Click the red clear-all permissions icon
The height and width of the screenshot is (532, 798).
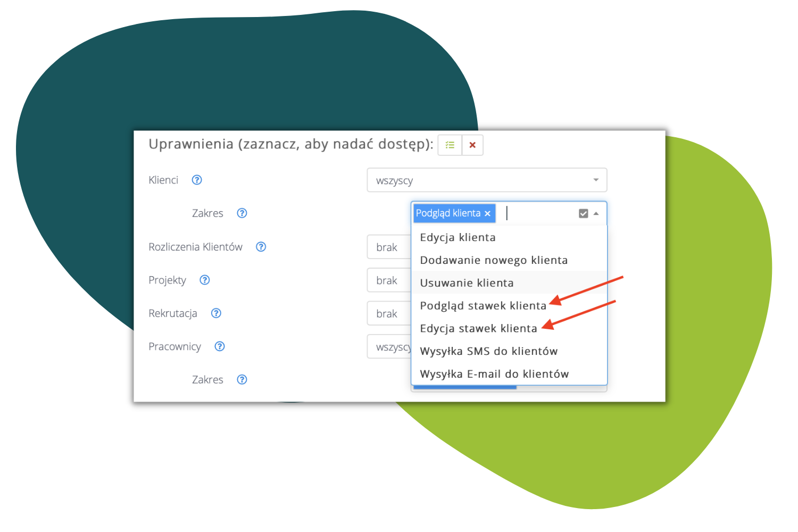[472, 145]
